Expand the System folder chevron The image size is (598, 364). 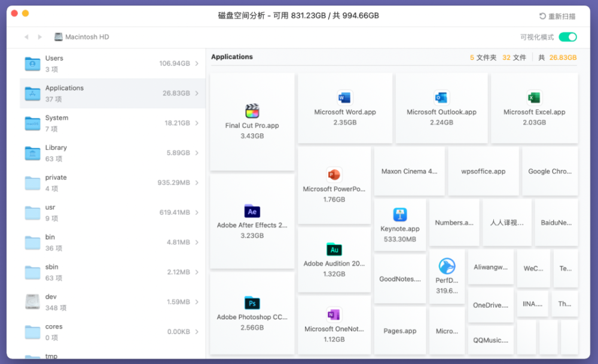point(197,123)
